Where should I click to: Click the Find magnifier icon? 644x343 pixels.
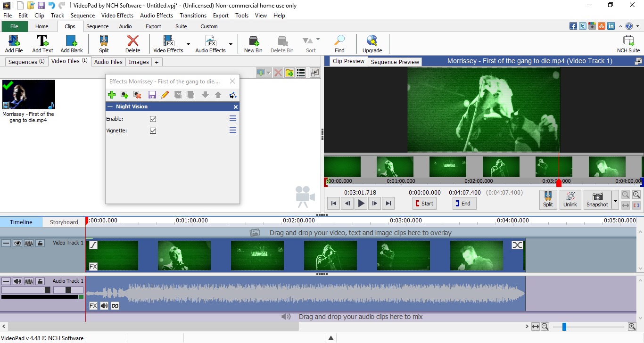click(339, 44)
